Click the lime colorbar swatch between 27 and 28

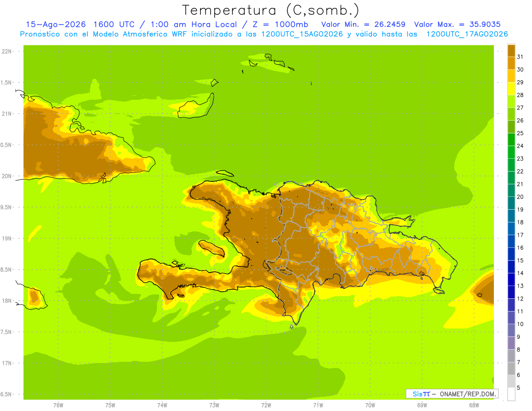(x=511, y=101)
